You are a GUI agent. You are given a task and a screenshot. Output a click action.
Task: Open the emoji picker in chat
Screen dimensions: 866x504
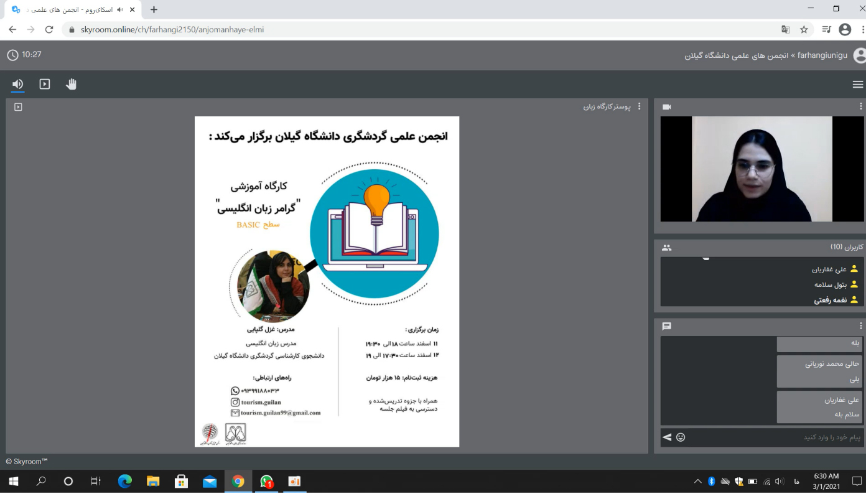(x=681, y=437)
